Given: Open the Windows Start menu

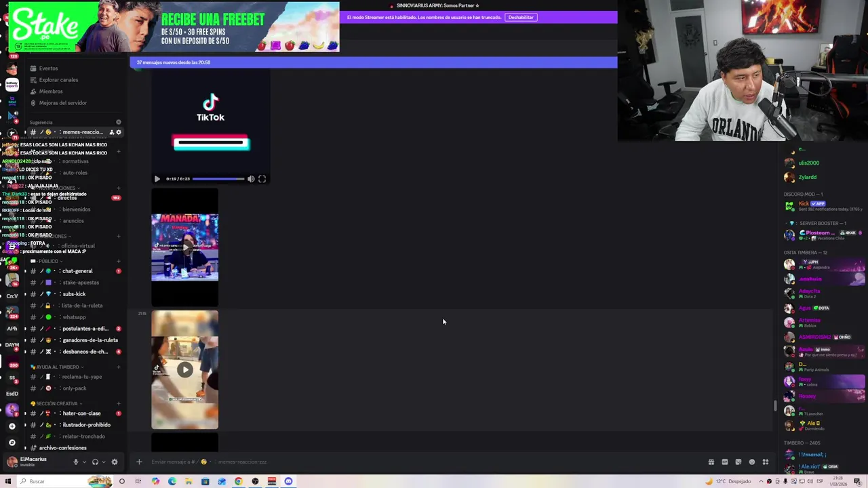Looking at the screenshot, I should [x=8, y=481].
